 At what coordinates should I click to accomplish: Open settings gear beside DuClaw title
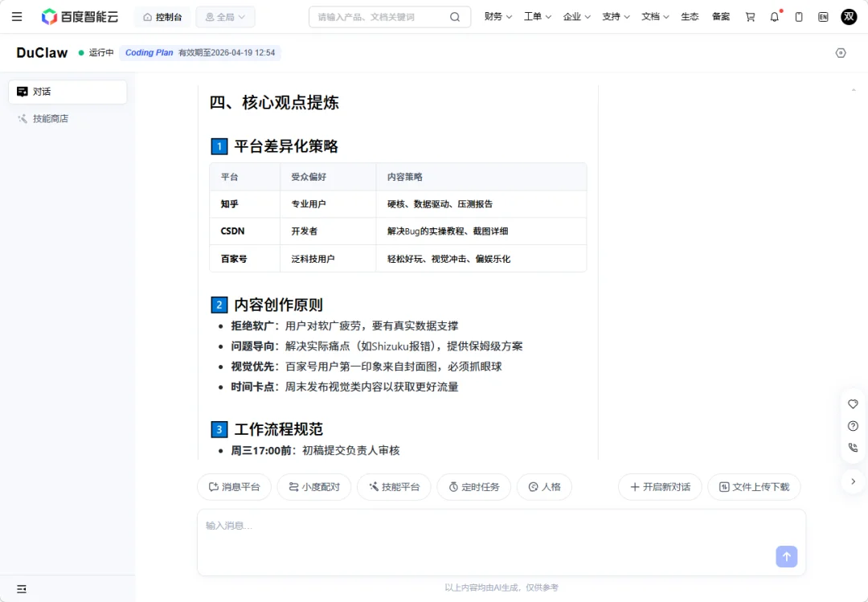click(x=841, y=52)
